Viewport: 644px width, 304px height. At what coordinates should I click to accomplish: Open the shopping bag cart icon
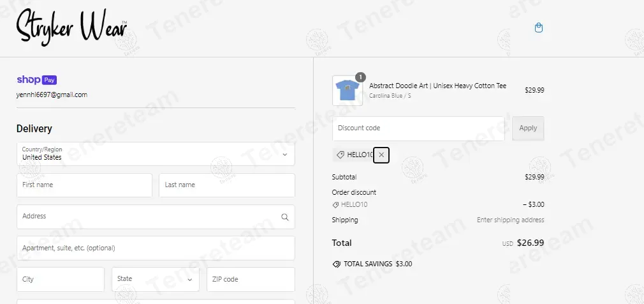tap(538, 28)
